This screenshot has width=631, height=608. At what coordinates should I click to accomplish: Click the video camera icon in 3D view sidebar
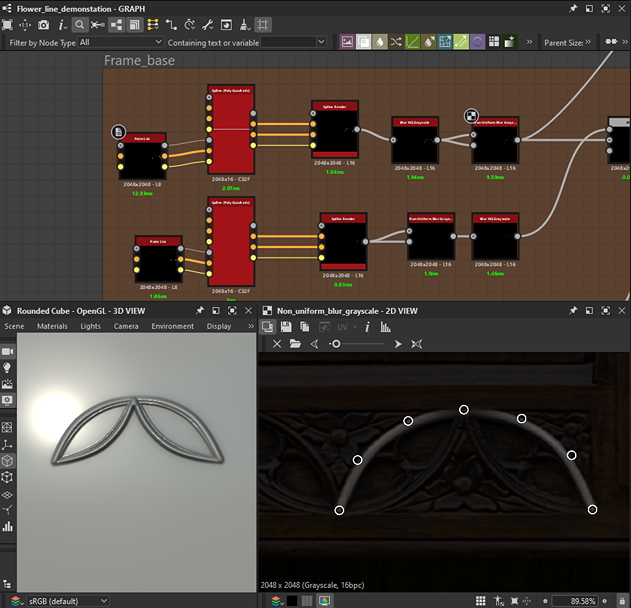point(8,352)
